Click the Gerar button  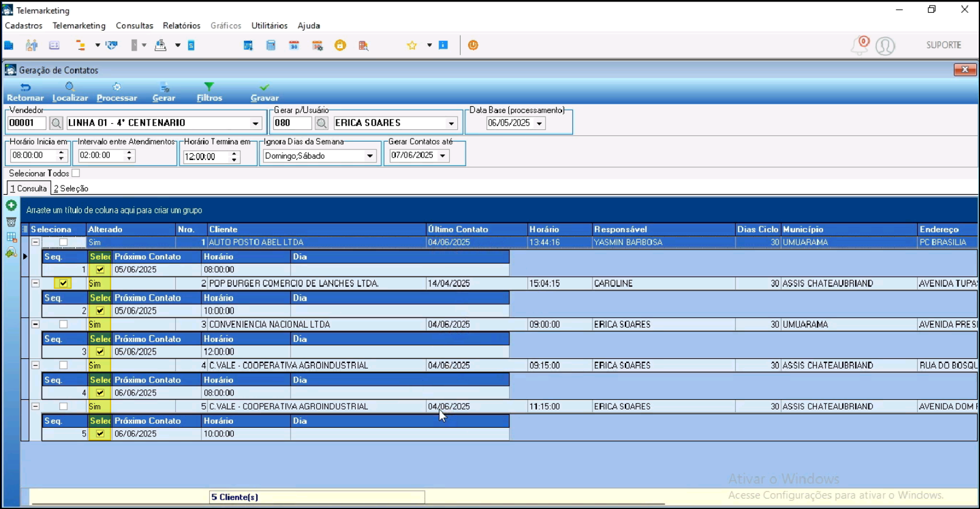pyautogui.click(x=164, y=92)
